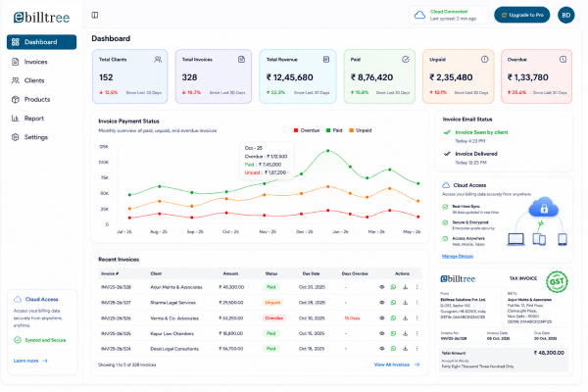Click the Unpaid badge for Sharma Legal Services
The width and height of the screenshot is (588, 392).
272,303
